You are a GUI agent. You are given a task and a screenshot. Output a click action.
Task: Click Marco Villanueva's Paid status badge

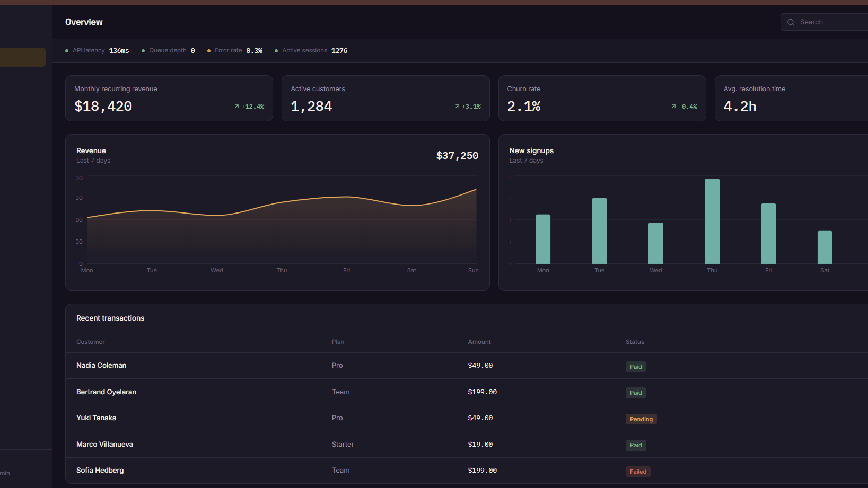[x=636, y=445]
